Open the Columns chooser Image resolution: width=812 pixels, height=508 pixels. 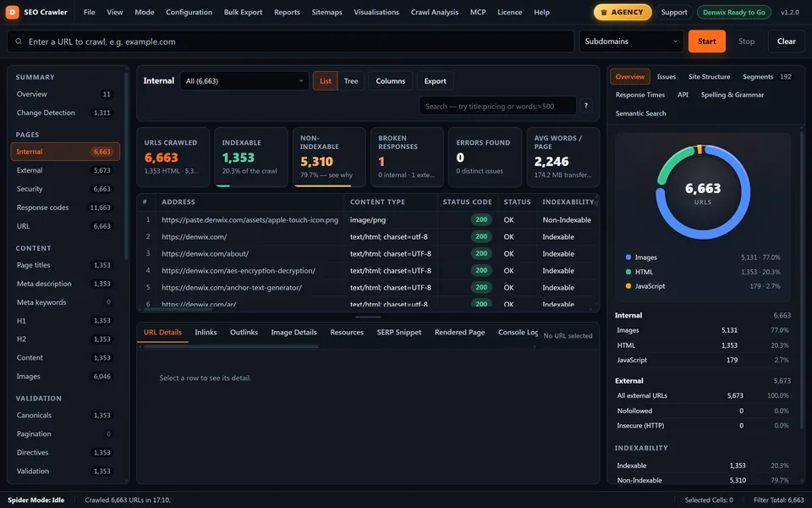tap(391, 81)
